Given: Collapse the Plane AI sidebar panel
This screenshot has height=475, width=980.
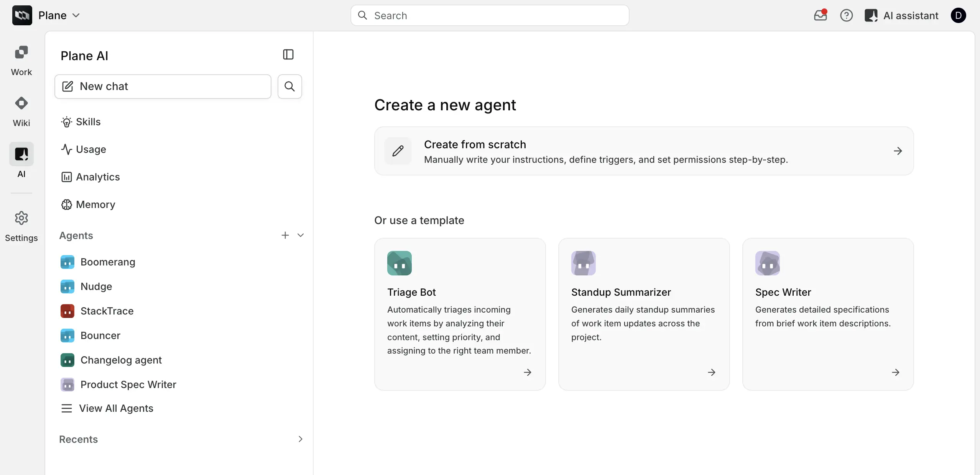Looking at the screenshot, I should pyautogui.click(x=288, y=54).
